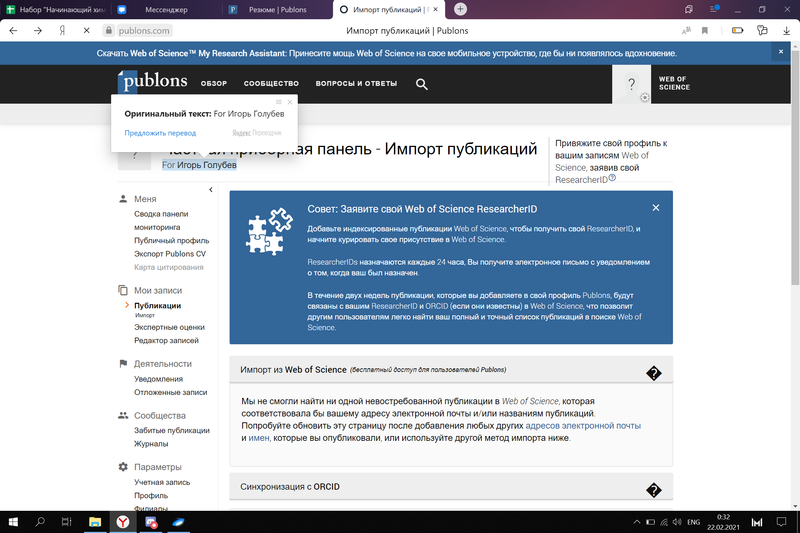Switch to the Мессенджер browser tab

click(x=166, y=9)
